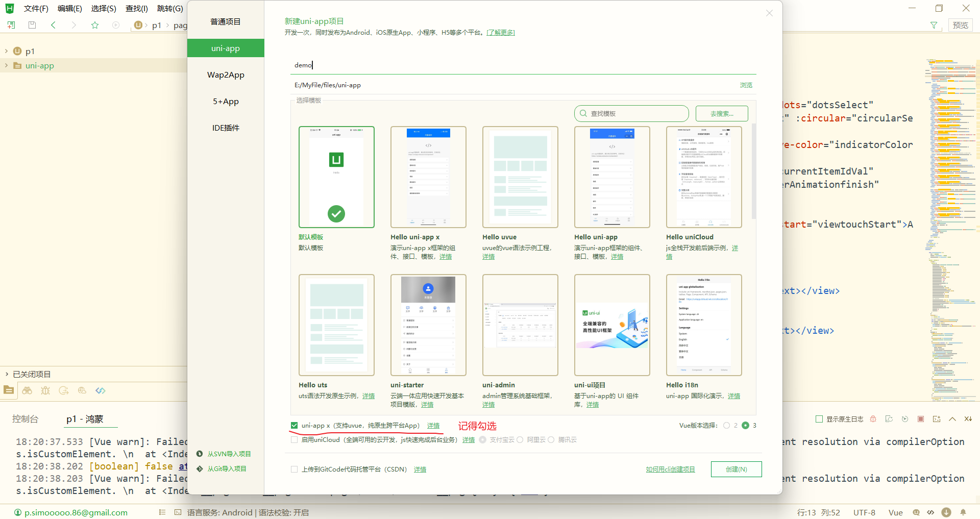The width and height of the screenshot is (980, 519).
Task: Click the template search box
Action: pos(631,113)
